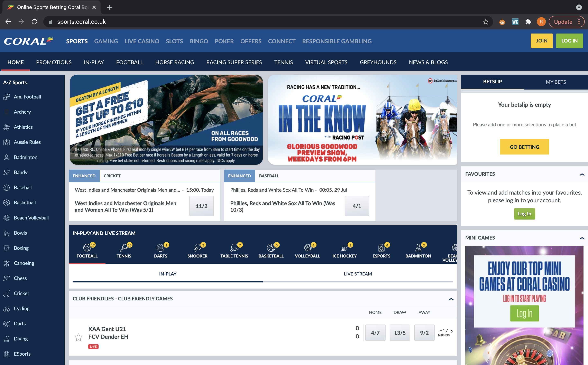Click the Bandy sidebar icon

(7, 172)
